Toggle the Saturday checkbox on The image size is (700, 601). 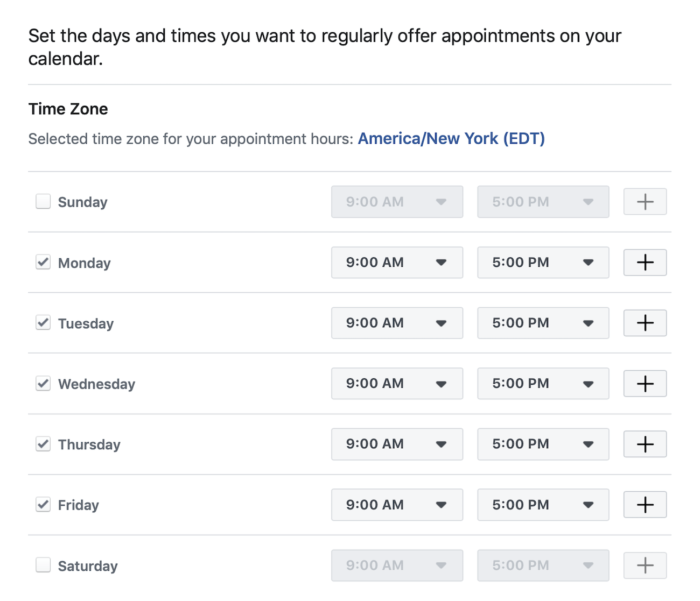[x=43, y=565]
